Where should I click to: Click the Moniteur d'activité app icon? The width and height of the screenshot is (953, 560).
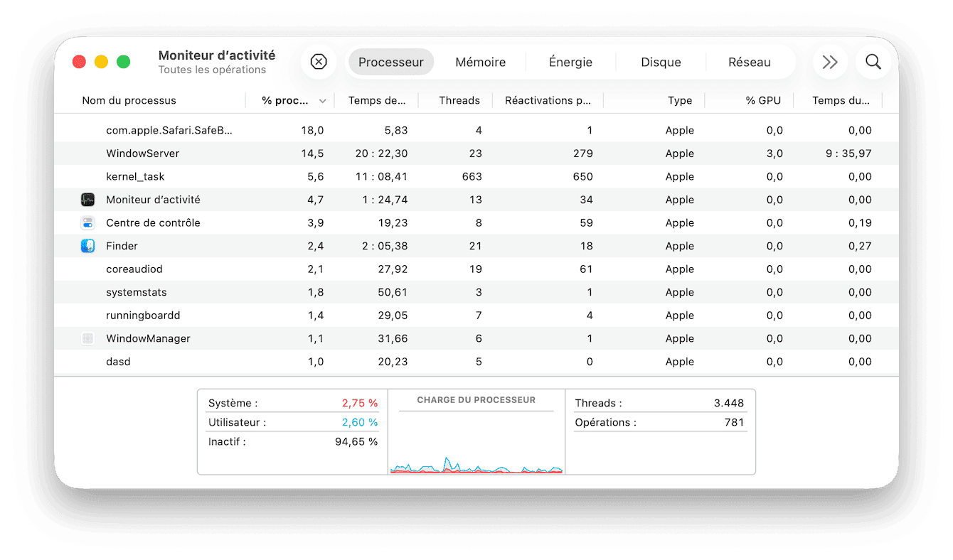[x=87, y=200]
